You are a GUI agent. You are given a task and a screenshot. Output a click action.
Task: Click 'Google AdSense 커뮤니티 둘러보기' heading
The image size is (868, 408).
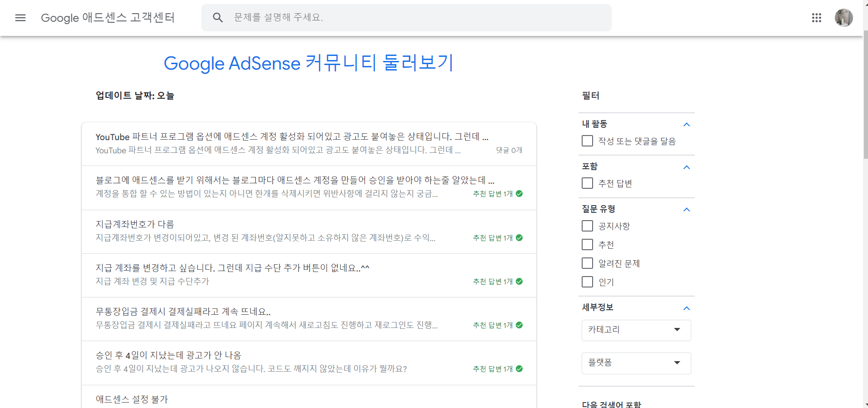point(309,63)
